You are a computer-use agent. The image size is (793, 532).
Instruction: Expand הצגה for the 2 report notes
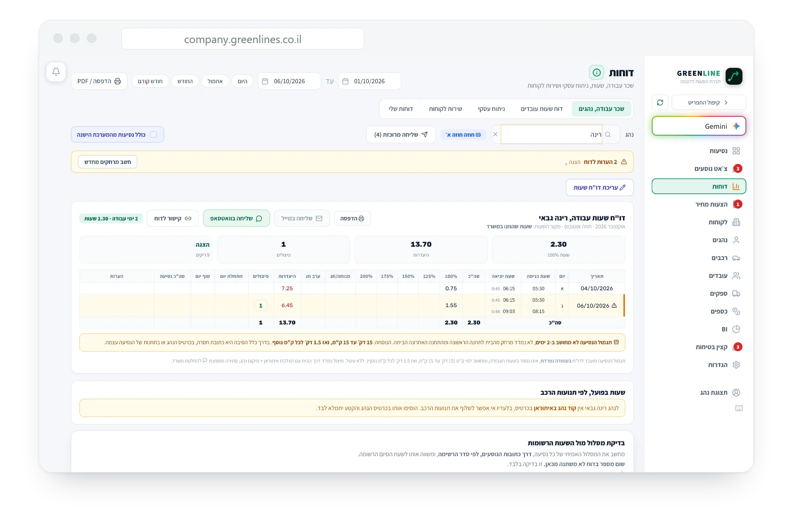coord(574,162)
